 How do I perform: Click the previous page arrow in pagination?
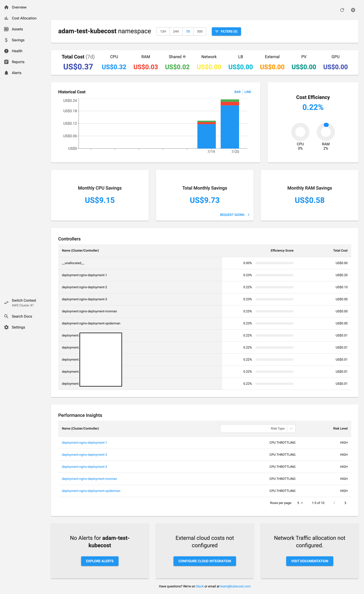(334, 503)
